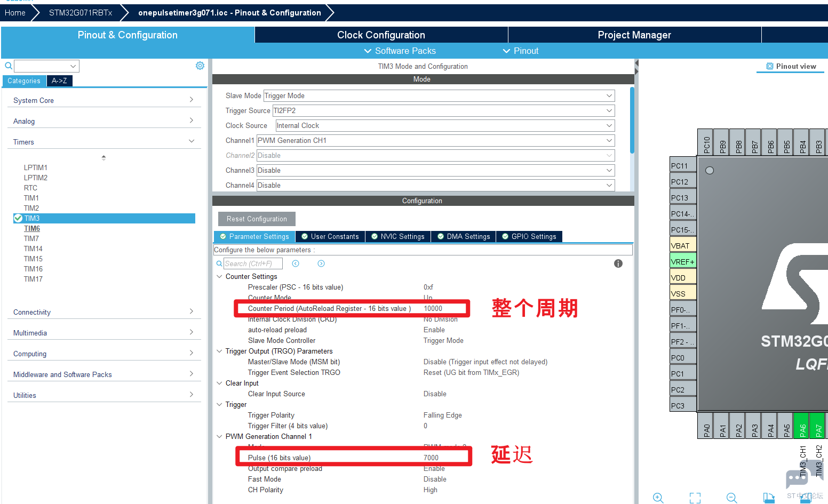This screenshot has width=828, height=504.
Task: Switch to the Project Manager tab
Action: click(x=634, y=35)
